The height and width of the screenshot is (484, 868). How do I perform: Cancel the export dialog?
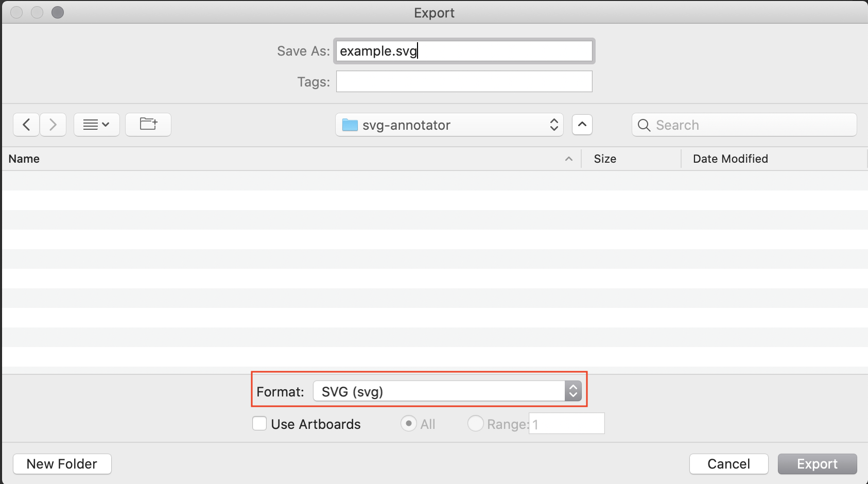pyautogui.click(x=729, y=464)
